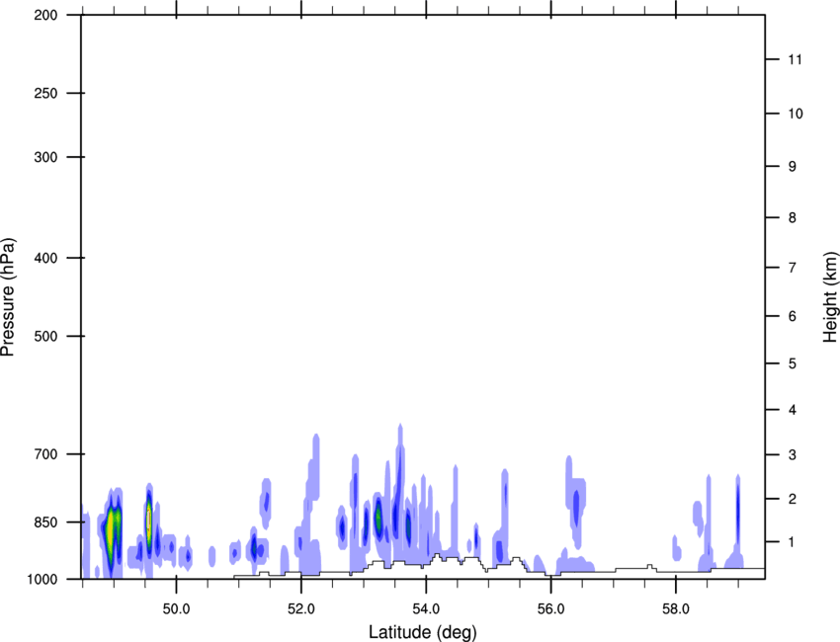
Task: Select the 850 pressure tick label
Action: (45, 522)
